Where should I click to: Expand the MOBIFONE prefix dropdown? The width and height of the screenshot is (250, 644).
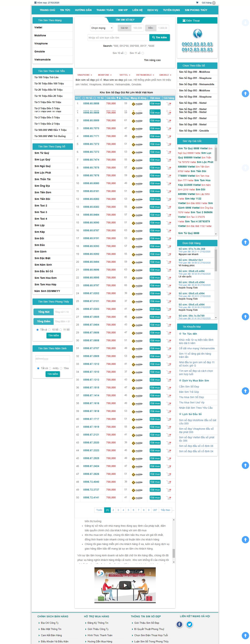tap(105, 75)
